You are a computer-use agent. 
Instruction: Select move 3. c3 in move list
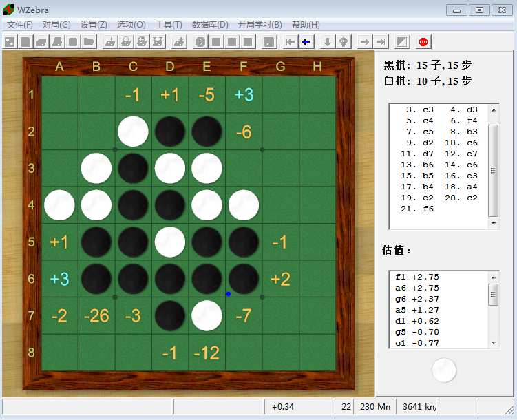pyautogui.click(x=420, y=109)
